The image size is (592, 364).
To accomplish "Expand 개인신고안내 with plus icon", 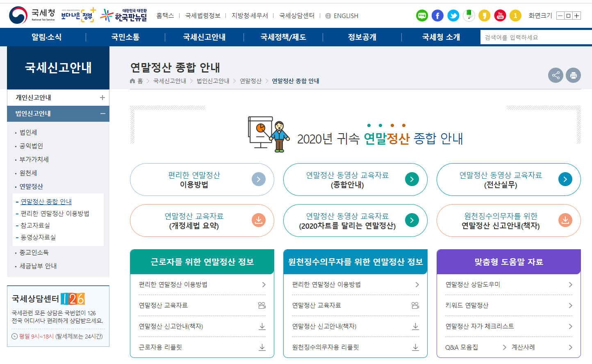I will point(102,98).
